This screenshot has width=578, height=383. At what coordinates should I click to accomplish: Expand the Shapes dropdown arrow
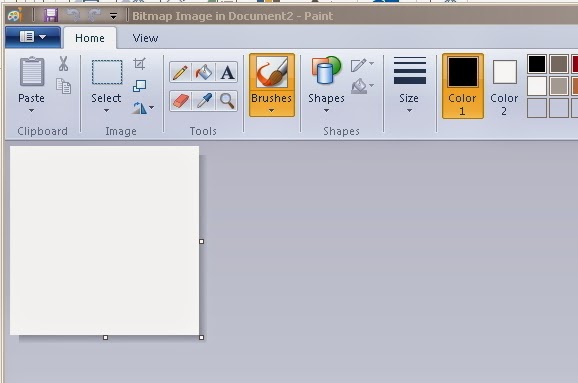pos(326,110)
